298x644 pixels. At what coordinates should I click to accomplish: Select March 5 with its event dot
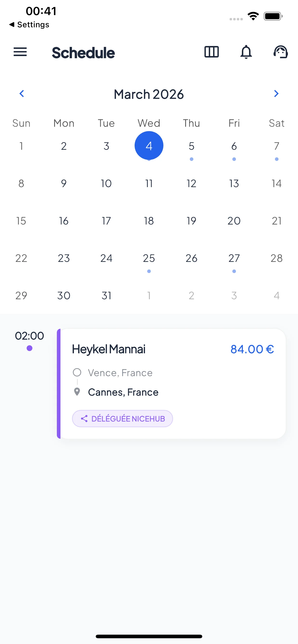click(x=191, y=146)
